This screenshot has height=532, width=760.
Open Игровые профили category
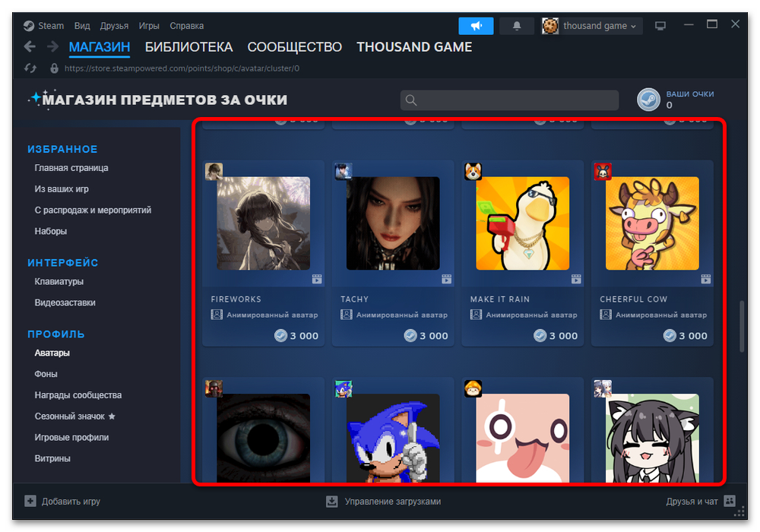(x=71, y=437)
